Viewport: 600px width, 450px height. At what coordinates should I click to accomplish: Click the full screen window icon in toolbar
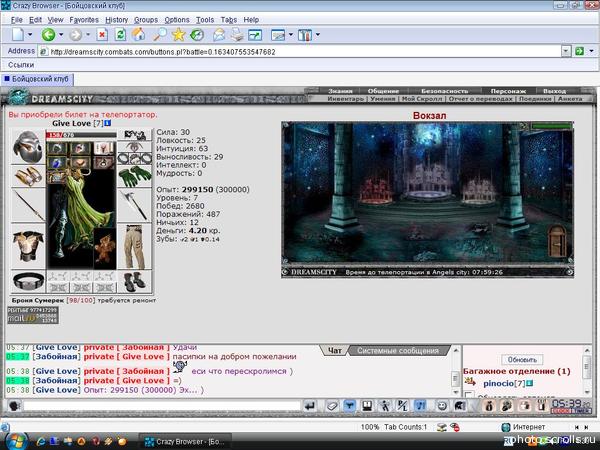point(255,35)
